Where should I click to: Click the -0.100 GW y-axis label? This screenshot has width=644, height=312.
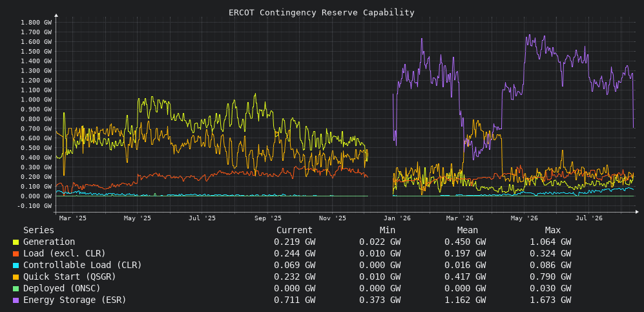[x=34, y=205]
